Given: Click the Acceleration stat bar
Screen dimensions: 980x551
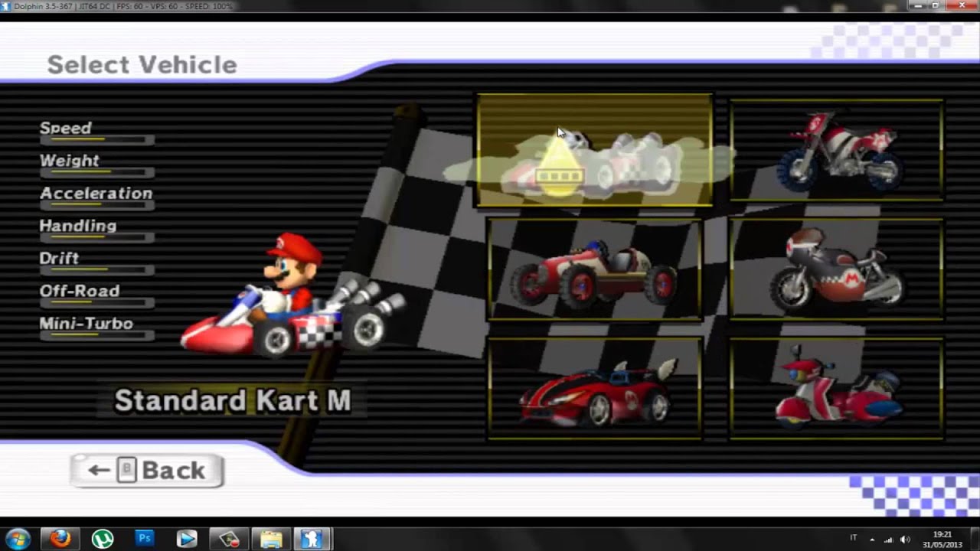Looking at the screenshot, I should tap(96, 206).
